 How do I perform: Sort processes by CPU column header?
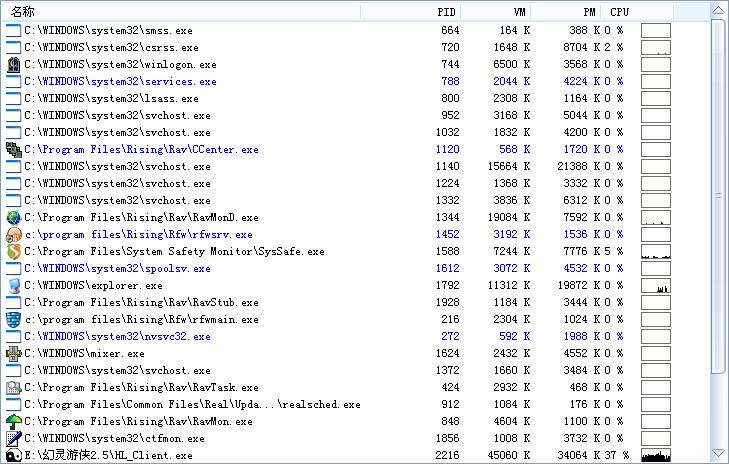(619, 12)
